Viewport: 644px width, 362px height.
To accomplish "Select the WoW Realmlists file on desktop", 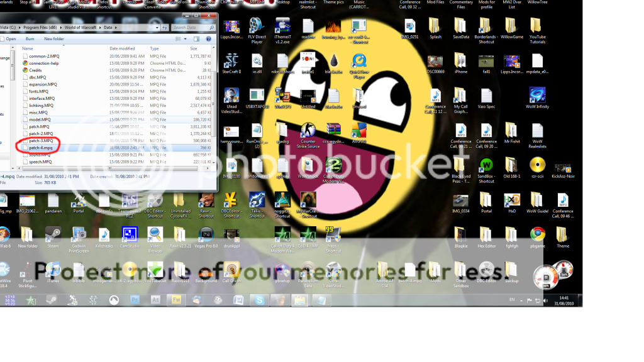I will [x=537, y=136].
